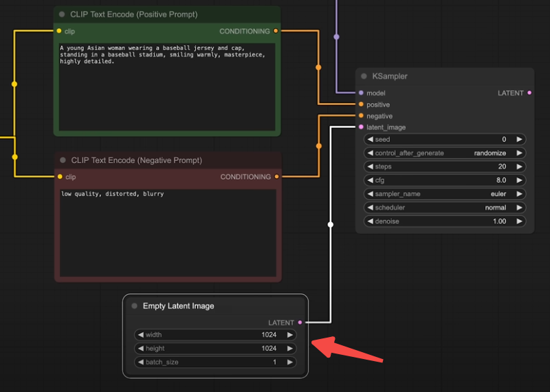Click the KSampler positive input port
Screen dimensions: 550x392
coord(361,105)
